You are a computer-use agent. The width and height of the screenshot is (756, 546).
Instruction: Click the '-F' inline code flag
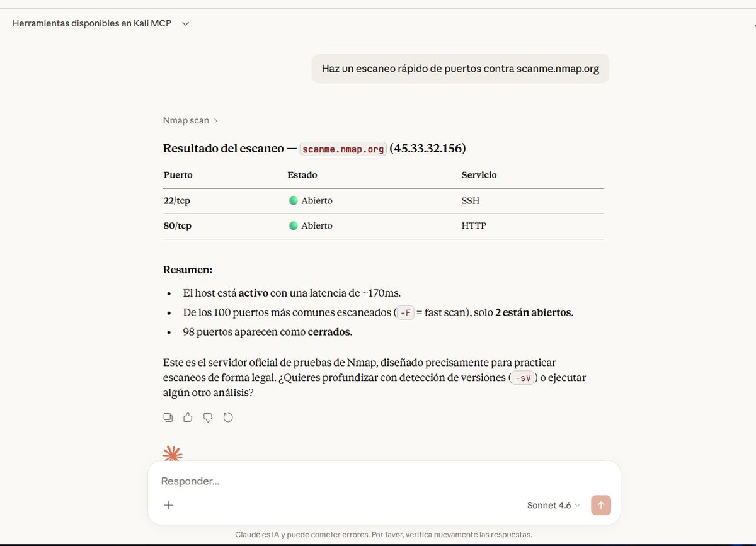406,313
